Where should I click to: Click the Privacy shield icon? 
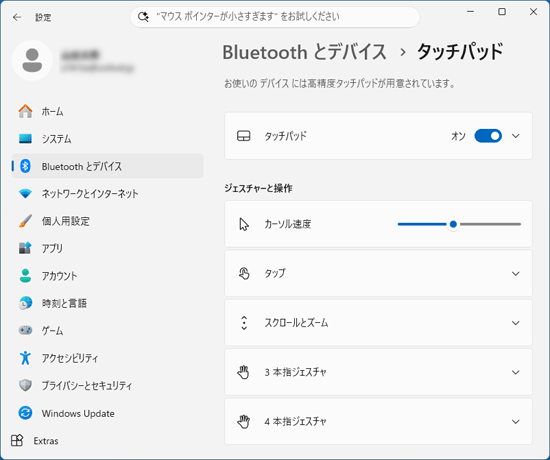pyautogui.click(x=25, y=385)
